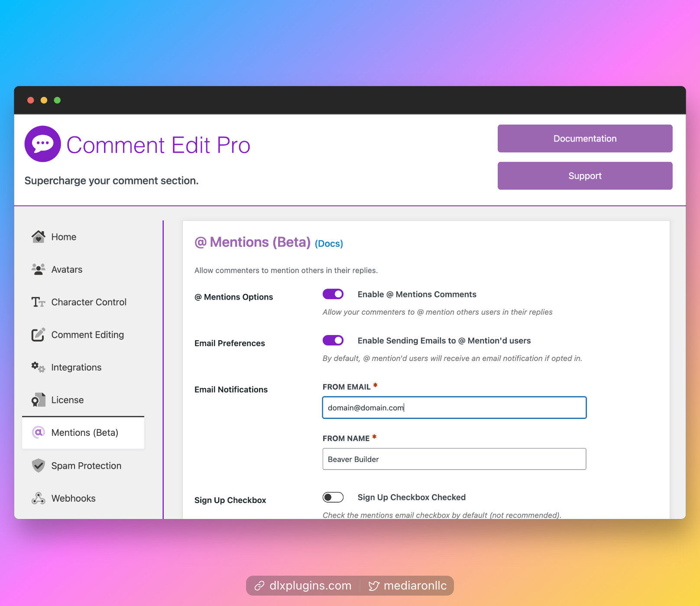This screenshot has height=606, width=700.
Task: Click the Support button
Action: [585, 176]
